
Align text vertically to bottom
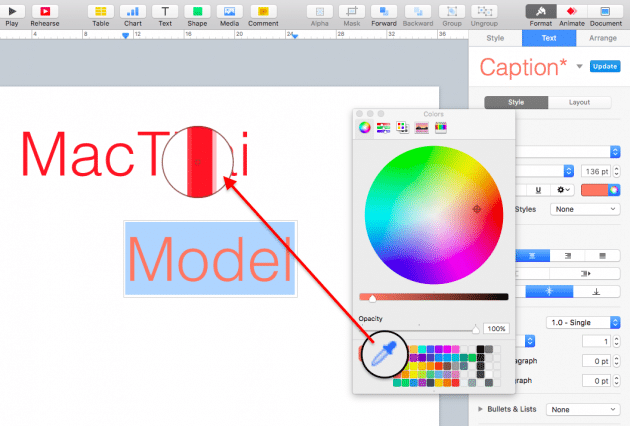[x=596, y=292]
